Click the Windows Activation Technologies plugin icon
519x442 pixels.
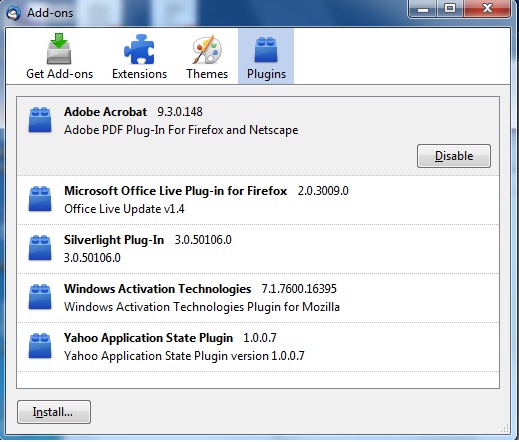tap(40, 297)
